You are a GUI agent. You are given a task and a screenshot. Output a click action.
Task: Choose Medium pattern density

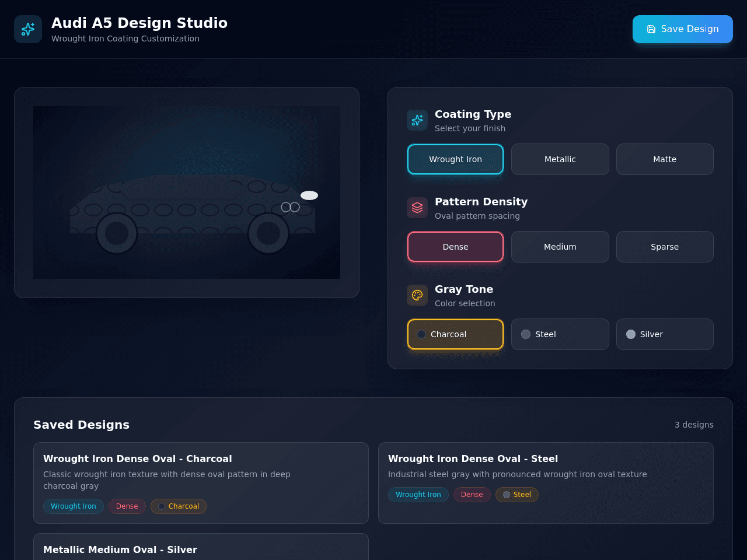[x=560, y=247]
